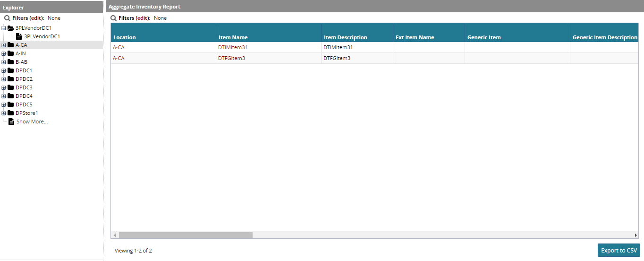This screenshot has width=644, height=261.
Task: Expand the DPDC1 tree node
Action: click(4, 70)
